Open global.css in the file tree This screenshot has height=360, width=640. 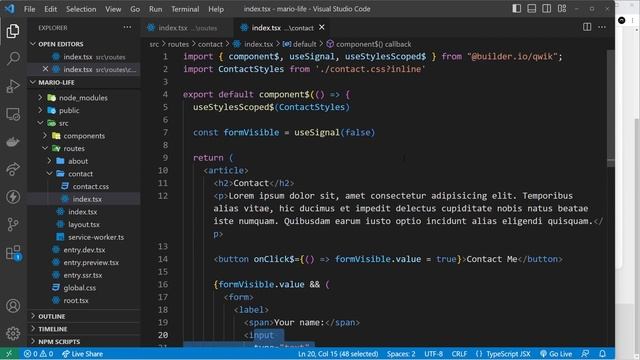click(x=80, y=288)
